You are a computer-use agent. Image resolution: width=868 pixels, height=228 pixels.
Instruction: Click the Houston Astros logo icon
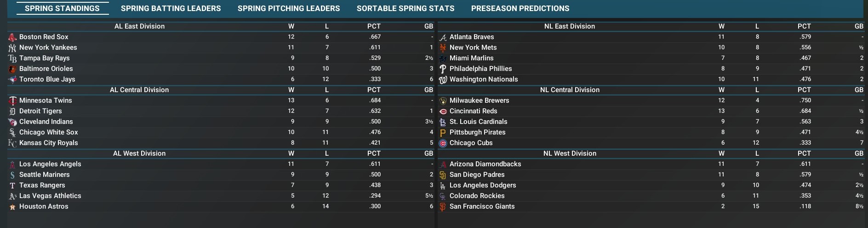click(12, 206)
